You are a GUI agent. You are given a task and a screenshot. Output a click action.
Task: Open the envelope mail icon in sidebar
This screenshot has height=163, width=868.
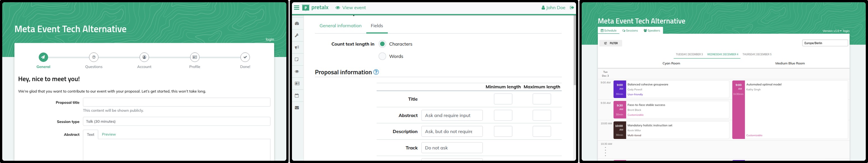[x=297, y=108]
